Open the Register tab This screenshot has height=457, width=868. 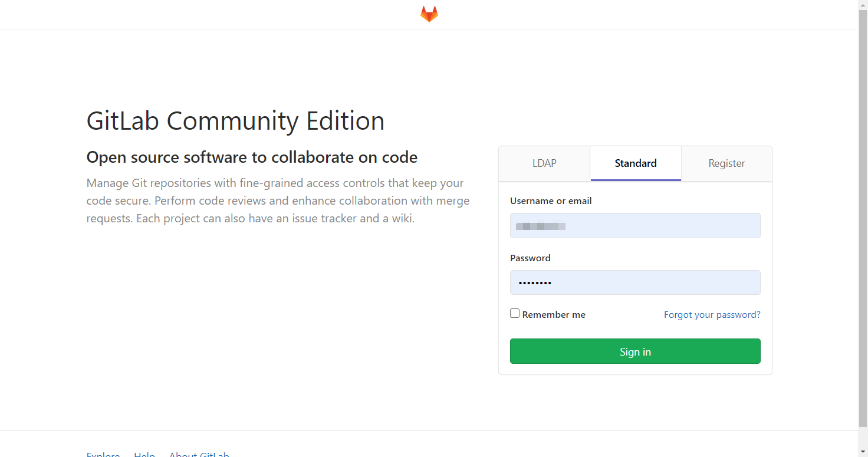(x=726, y=163)
